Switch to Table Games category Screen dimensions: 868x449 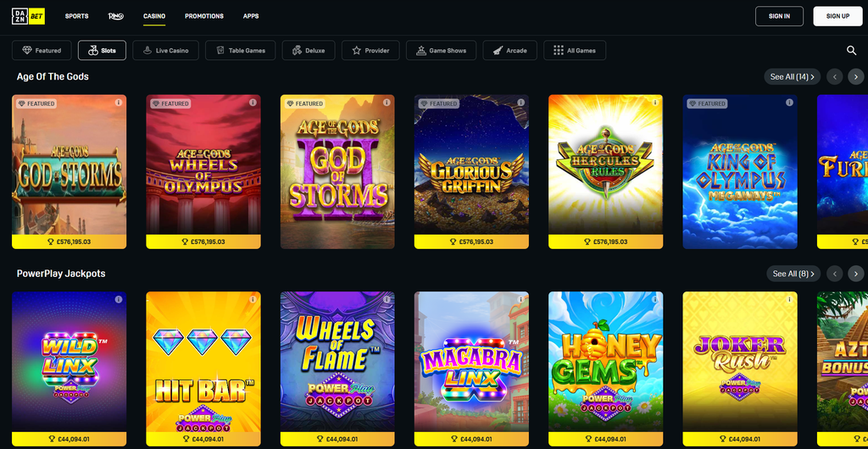click(x=240, y=50)
